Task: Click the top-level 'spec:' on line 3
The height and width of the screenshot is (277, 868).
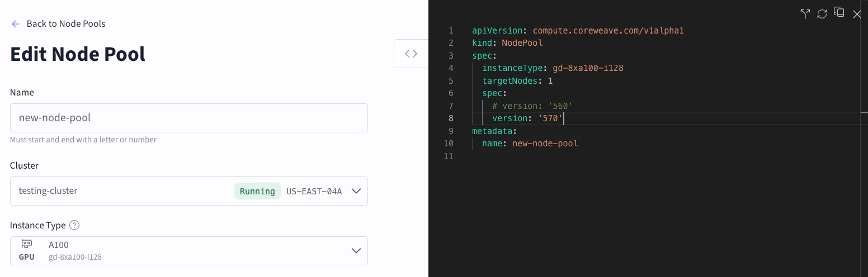Action: coord(484,56)
